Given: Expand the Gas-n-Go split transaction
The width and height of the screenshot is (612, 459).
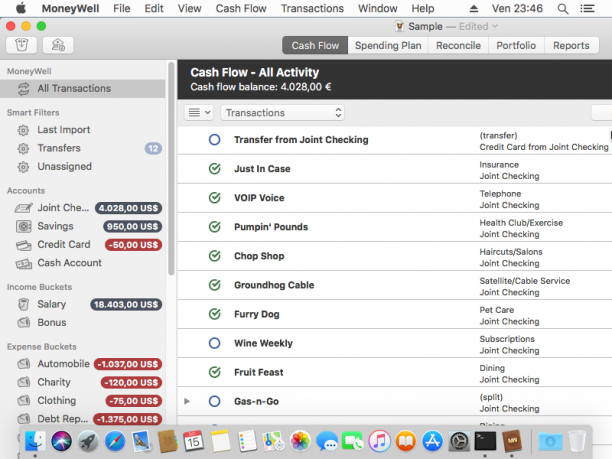Looking at the screenshot, I should coord(187,401).
